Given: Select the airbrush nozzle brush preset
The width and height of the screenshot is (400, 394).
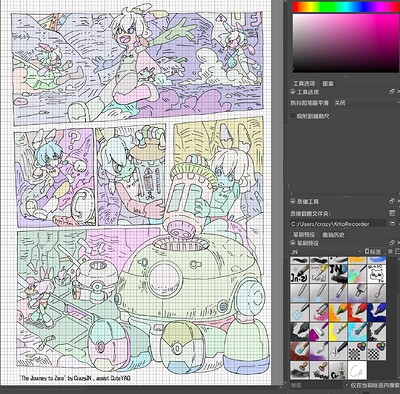Looking at the screenshot, I should click(358, 293).
